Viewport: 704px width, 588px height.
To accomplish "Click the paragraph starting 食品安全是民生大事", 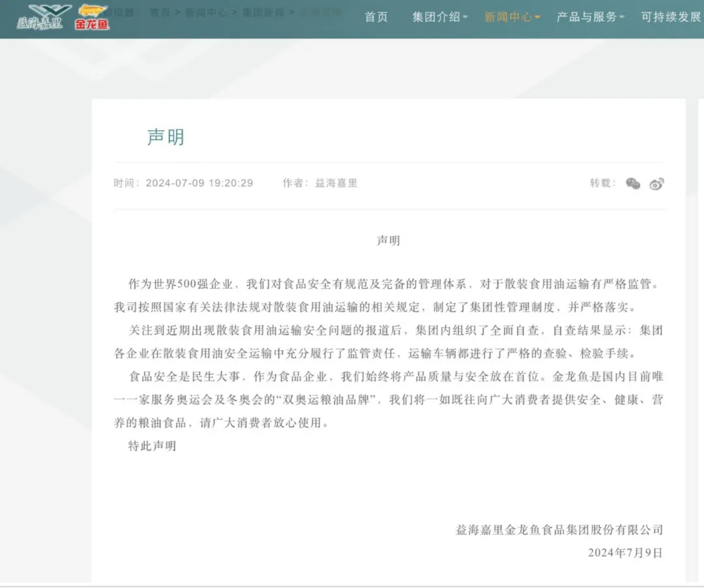I will tap(389, 400).
